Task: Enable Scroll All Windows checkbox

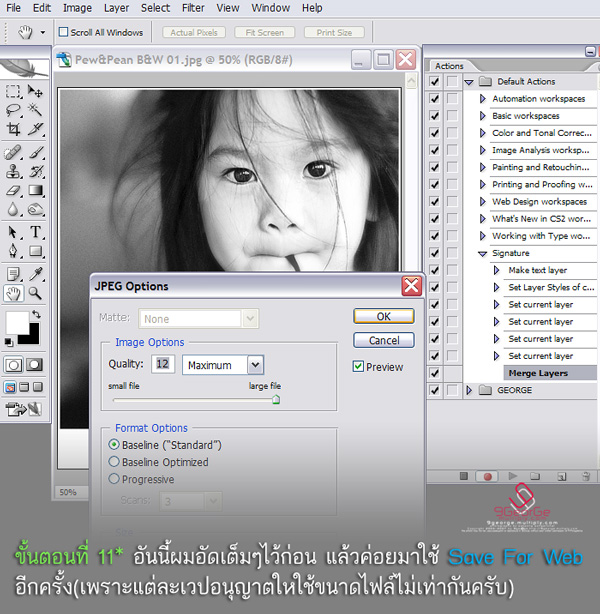Action: 63,32
